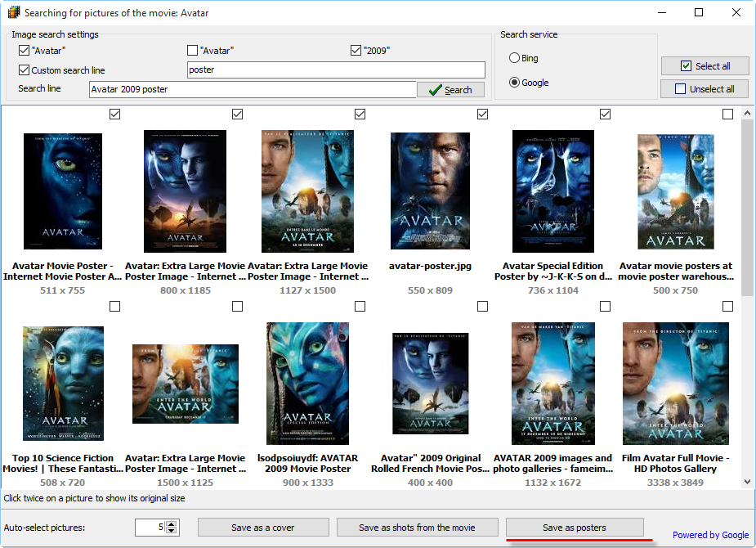Image resolution: width=756 pixels, height=548 pixels.
Task: Click the results scrollbar up arrow
Action: [x=747, y=114]
